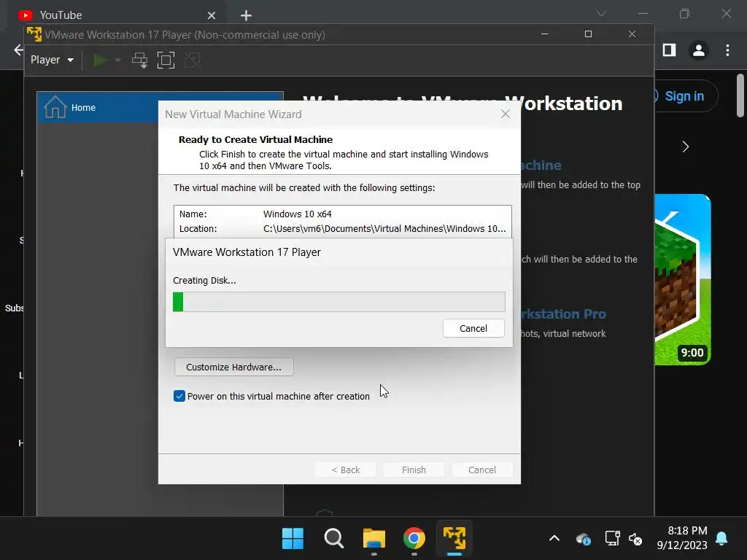Click Chrome tab search dropdown arrow
Image resolution: width=747 pixels, height=560 pixels.
point(601,14)
